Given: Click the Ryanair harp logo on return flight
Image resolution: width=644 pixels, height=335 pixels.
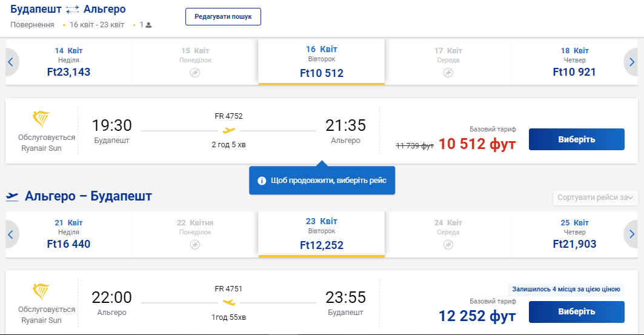Looking at the screenshot, I should tap(41, 291).
